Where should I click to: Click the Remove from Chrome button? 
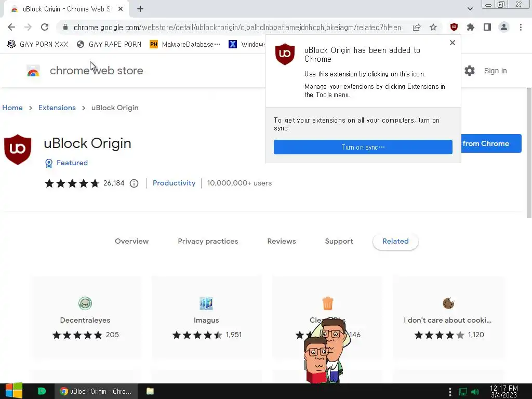(491, 143)
